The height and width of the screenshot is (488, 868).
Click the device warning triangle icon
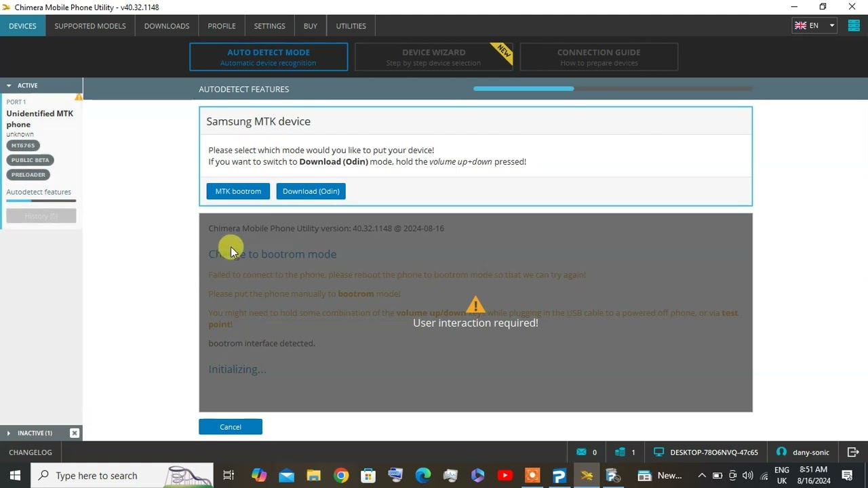coord(79,97)
